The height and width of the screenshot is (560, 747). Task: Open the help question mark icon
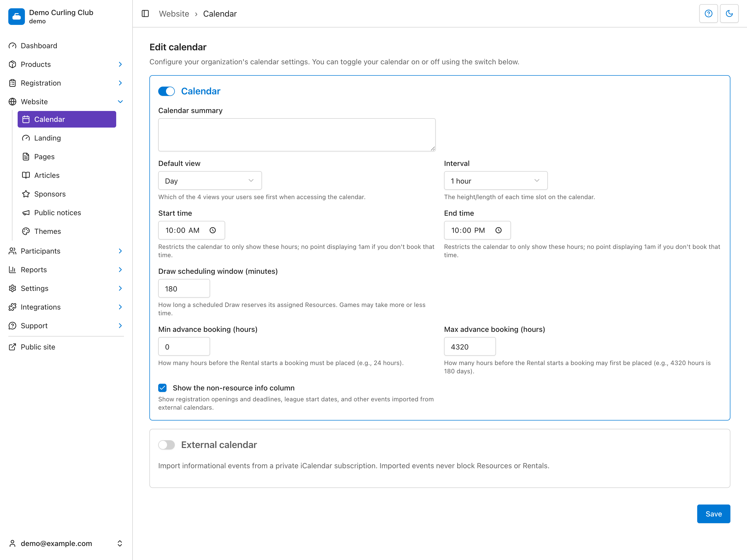click(708, 13)
